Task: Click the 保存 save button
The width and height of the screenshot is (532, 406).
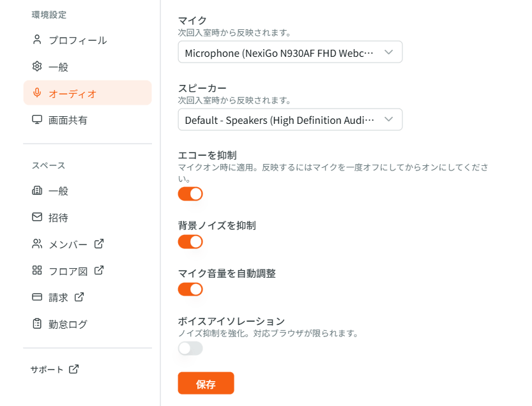Action: click(x=206, y=383)
